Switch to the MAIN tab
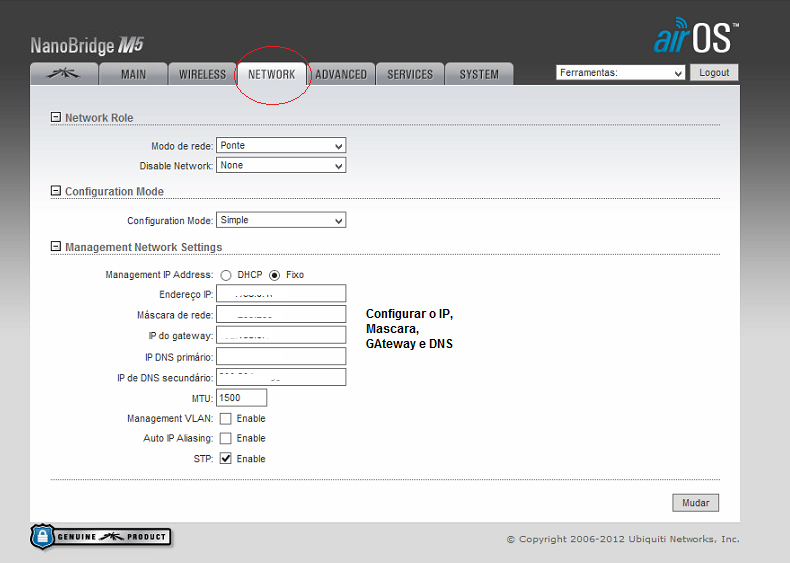 (x=133, y=74)
